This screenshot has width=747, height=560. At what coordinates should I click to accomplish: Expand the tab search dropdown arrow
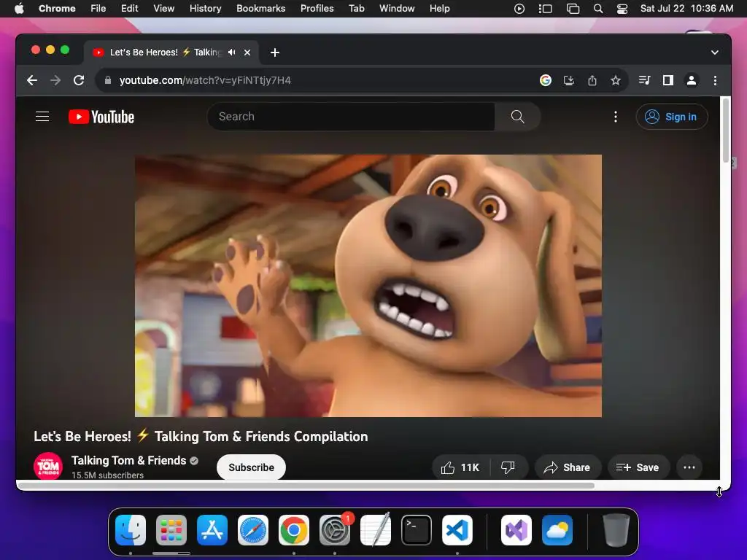pos(715,52)
